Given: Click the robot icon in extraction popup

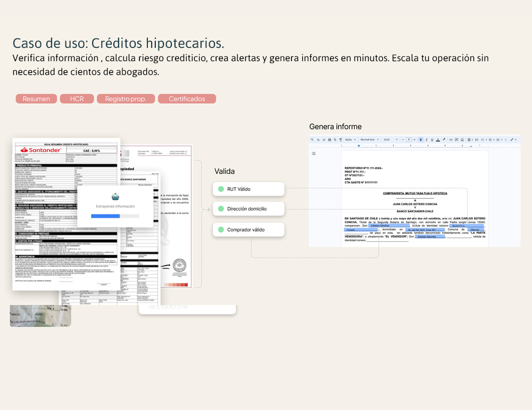Looking at the screenshot, I should tap(115, 195).
